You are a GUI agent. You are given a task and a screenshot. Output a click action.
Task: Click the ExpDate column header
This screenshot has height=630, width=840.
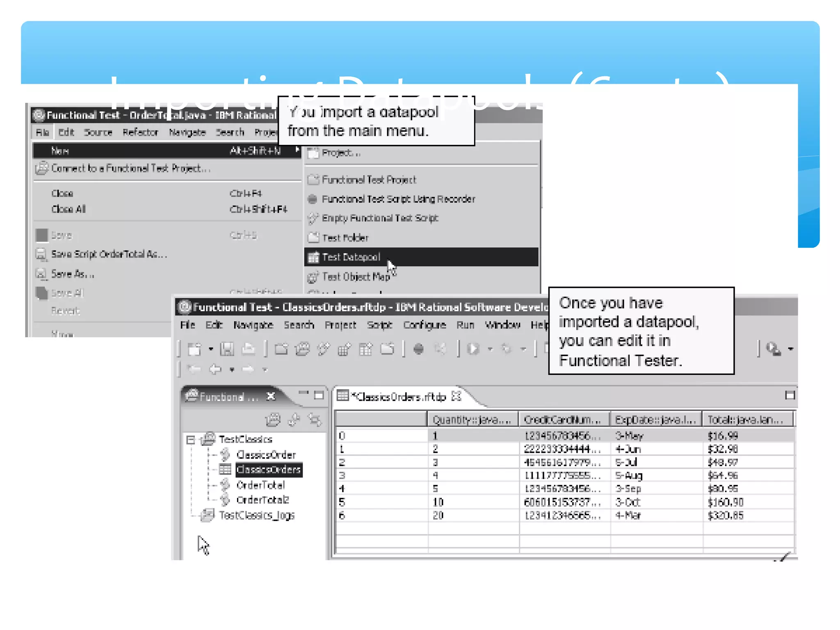656,420
